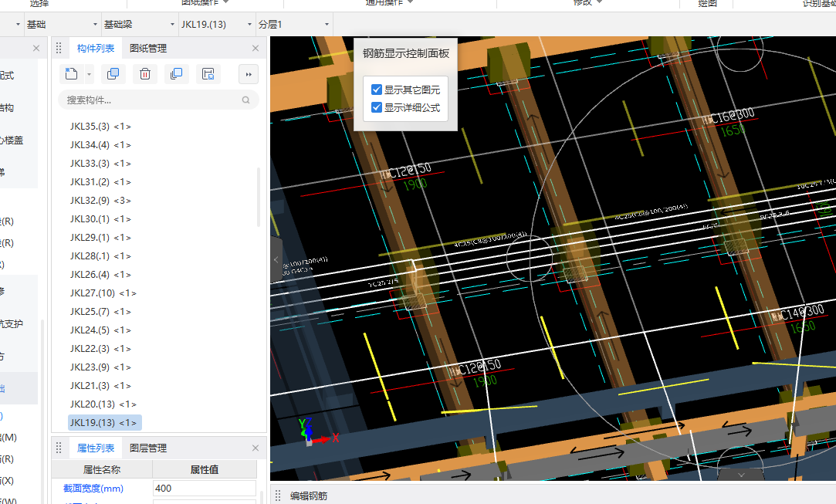Select JKL26.(4) in component list

100,275
